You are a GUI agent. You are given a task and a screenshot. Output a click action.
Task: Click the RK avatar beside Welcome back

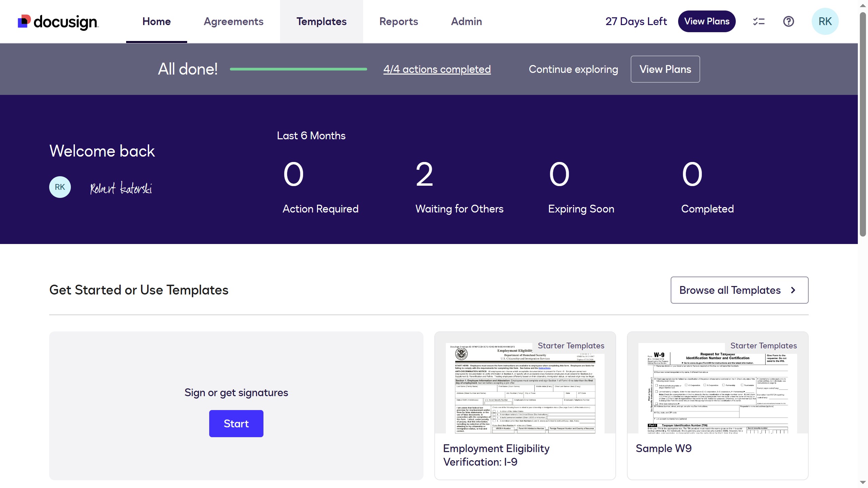(x=60, y=187)
